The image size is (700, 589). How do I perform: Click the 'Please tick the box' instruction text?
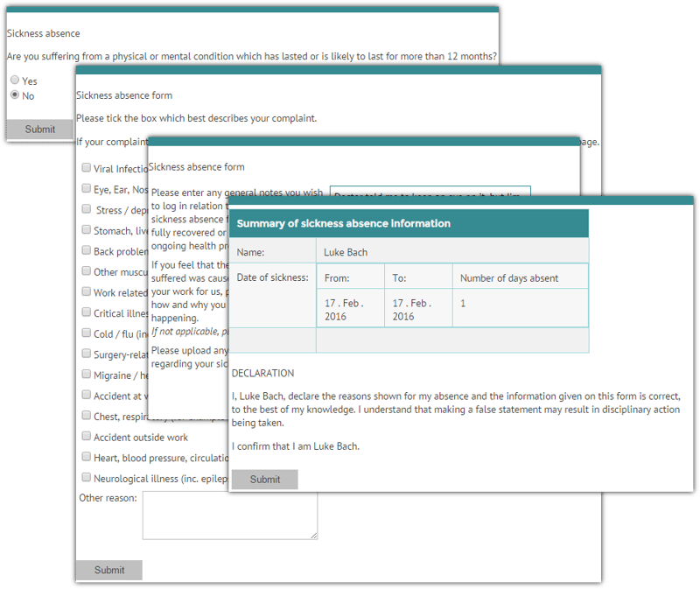click(x=196, y=118)
